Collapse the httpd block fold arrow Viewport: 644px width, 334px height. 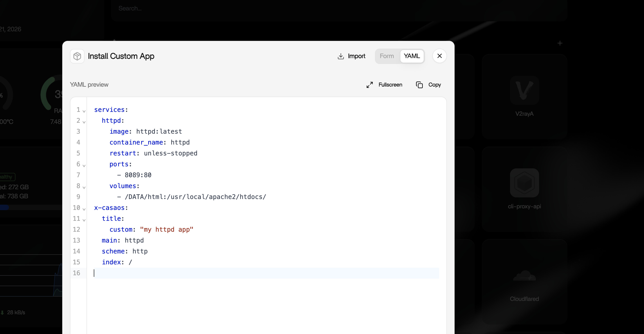tap(84, 122)
